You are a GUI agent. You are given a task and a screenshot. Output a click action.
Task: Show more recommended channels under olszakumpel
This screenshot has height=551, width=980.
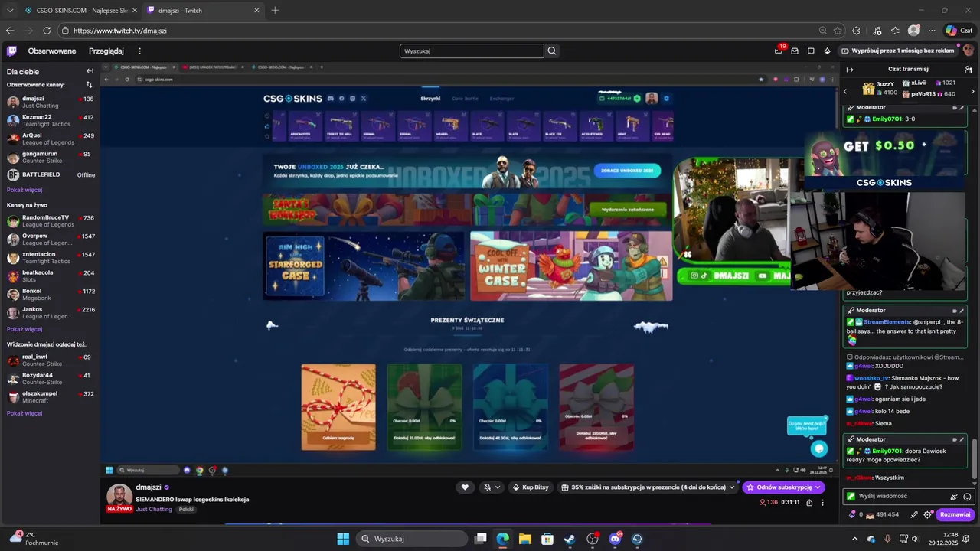(x=24, y=413)
